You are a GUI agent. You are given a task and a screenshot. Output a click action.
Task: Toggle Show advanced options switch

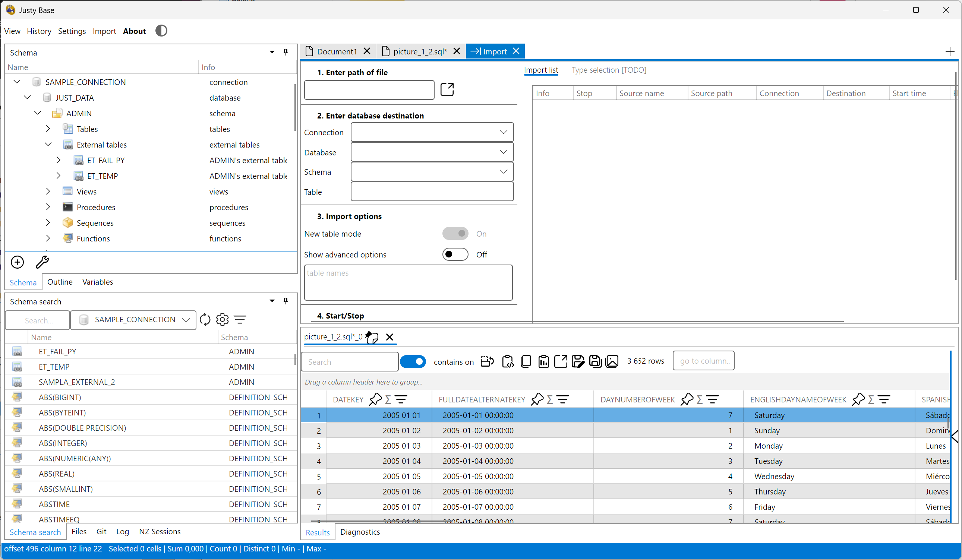(x=455, y=254)
